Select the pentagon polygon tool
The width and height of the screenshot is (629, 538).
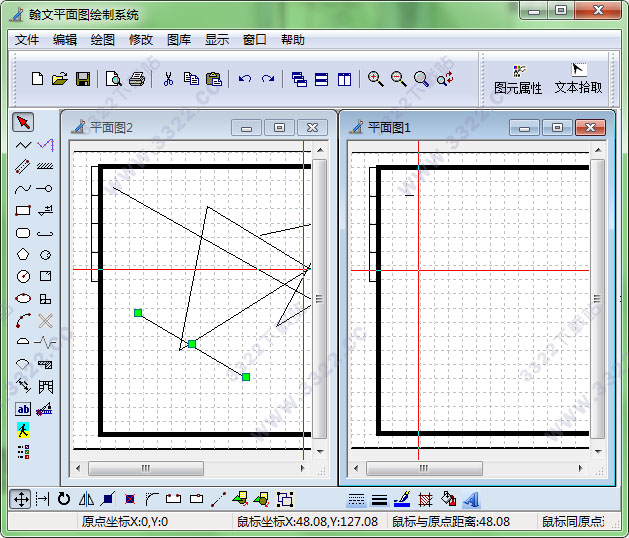(x=23, y=254)
